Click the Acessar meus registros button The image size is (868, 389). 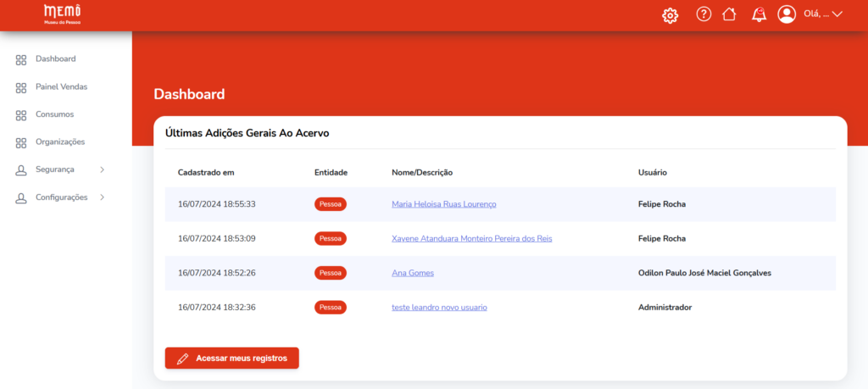[x=231, y=358]
